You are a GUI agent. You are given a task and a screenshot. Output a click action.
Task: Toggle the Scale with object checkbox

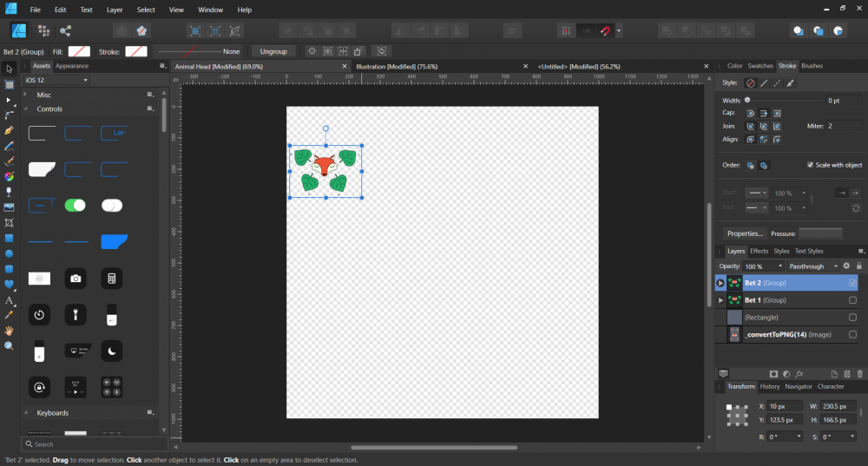811,165
